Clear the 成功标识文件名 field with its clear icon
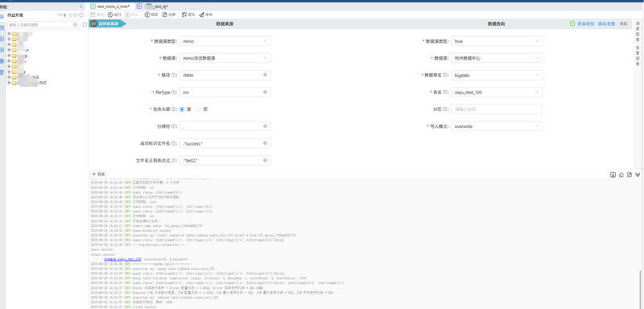 265,143
